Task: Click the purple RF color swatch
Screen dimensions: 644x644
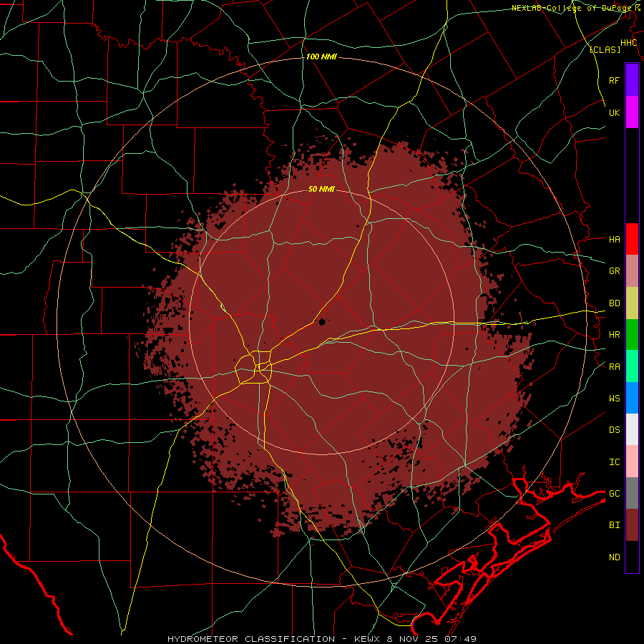Action: (632, 80)
